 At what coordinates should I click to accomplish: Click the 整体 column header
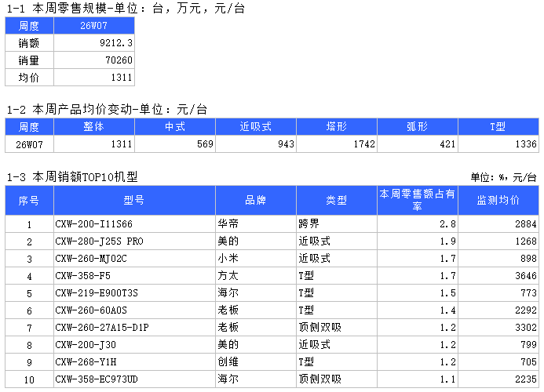point(93,127)
